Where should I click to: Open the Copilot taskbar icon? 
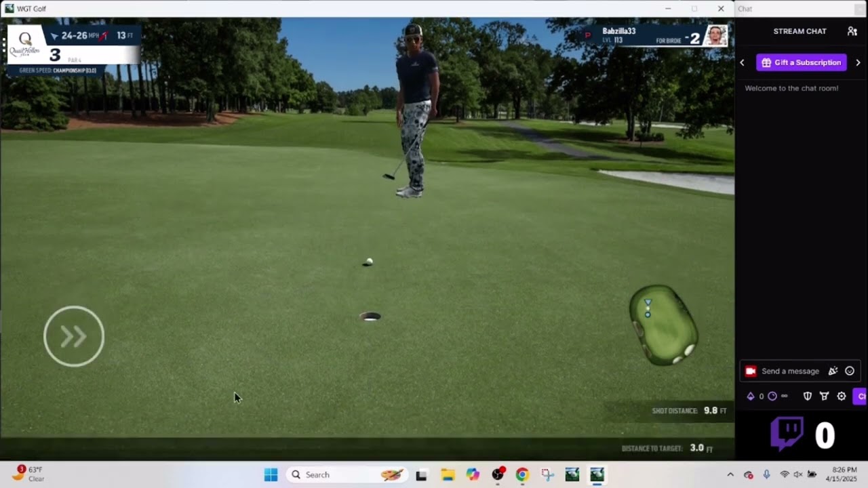click(473, 474)
